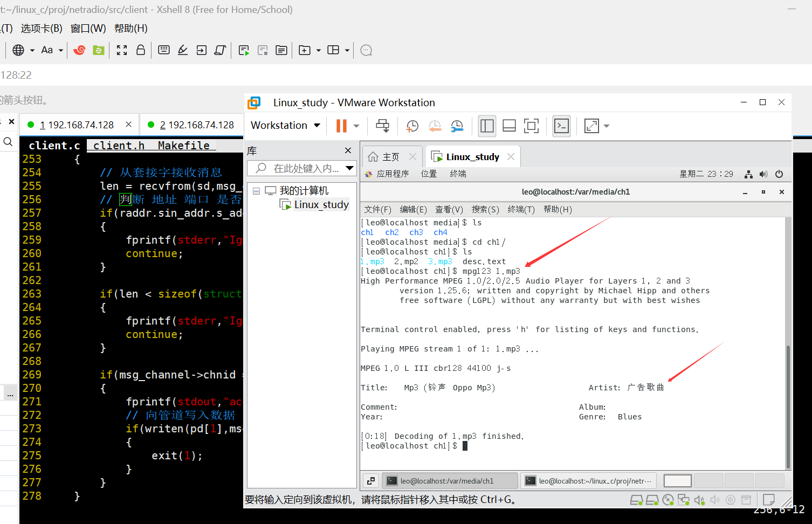812x524 pixels.
Task: Toggle Xshell full screen mode icon
Action: tap(122, 50)
